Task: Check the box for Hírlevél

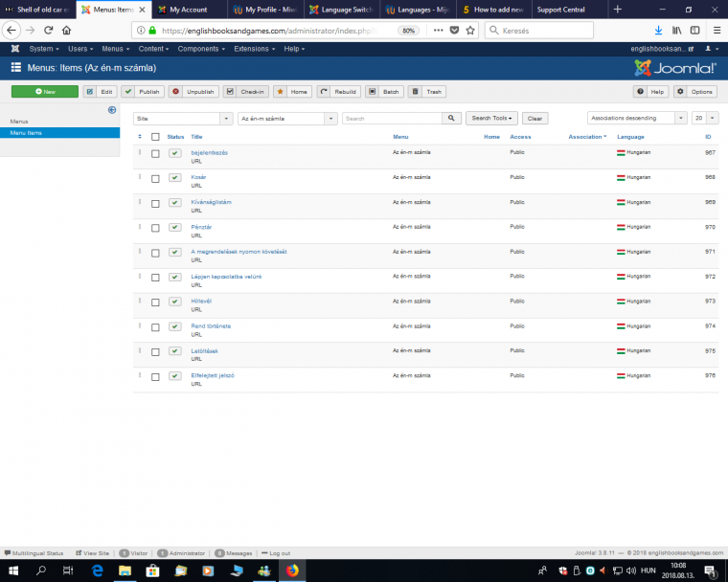Action: tap(155, 302)
